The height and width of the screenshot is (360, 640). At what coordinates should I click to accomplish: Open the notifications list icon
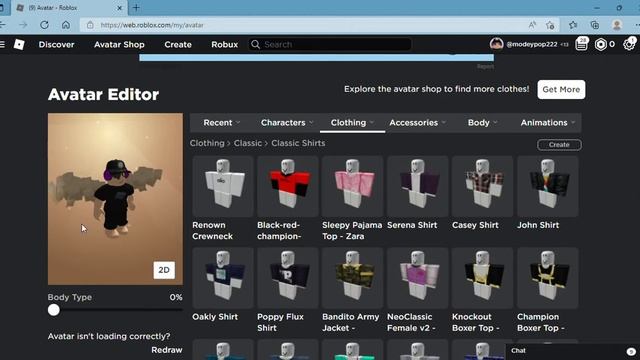point(581,44)
